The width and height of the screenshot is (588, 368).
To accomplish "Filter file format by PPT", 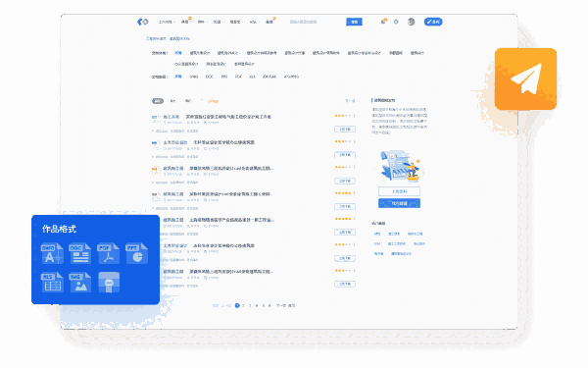I will 223,77.
